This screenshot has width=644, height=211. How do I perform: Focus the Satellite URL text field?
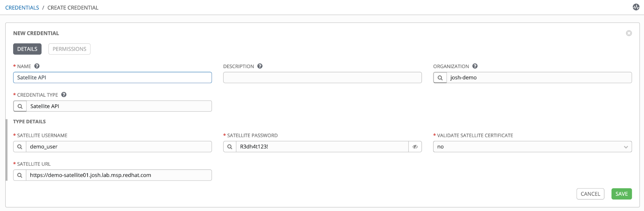(x=119, y=175)
